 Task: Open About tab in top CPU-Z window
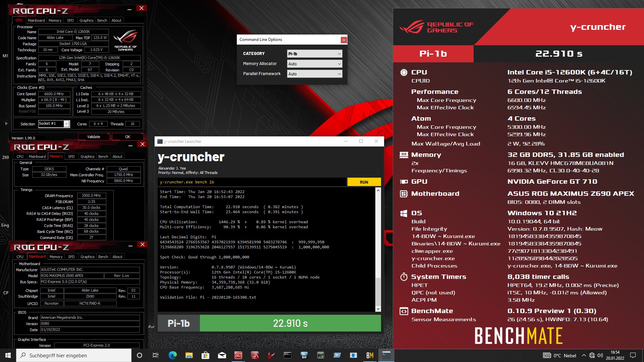(116, 20)
